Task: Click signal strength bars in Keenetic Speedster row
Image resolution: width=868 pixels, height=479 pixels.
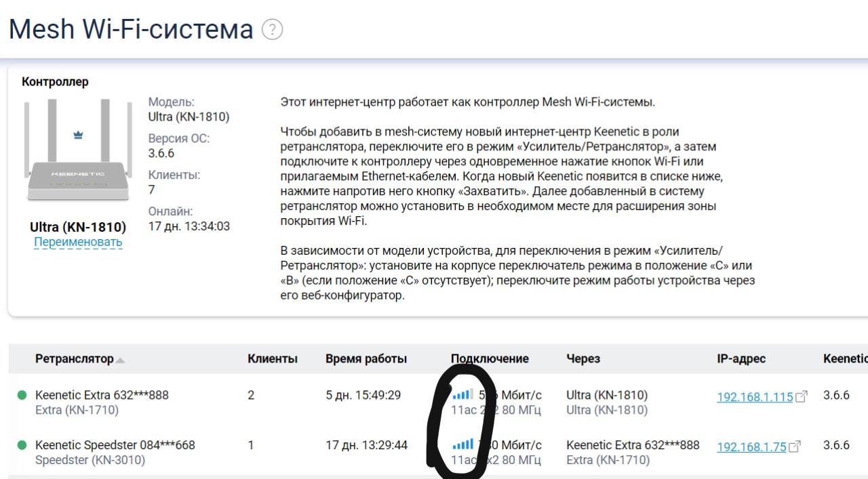Action: click(x=464, y=444)
